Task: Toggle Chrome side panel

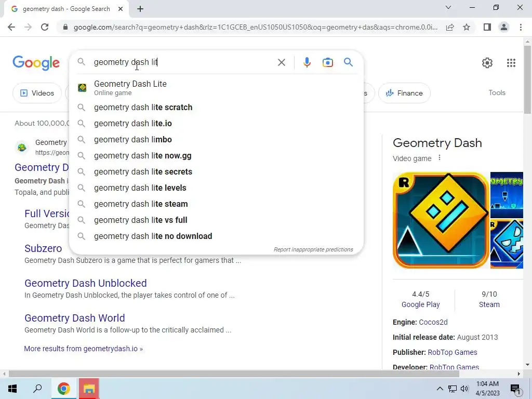Action: [487, 27]
